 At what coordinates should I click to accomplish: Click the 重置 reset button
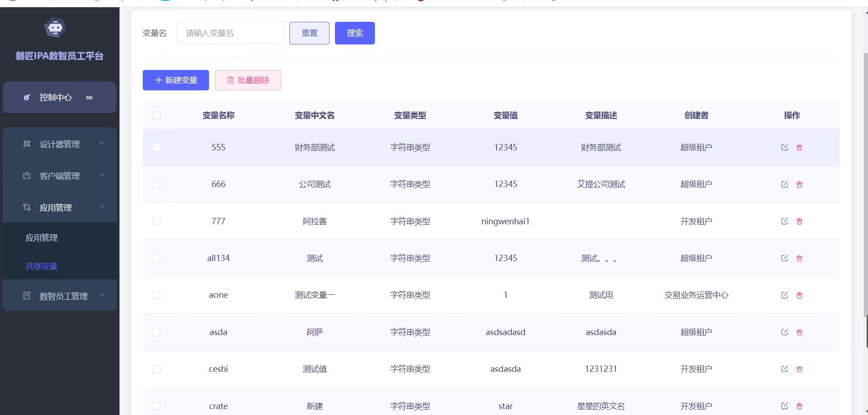click(309, 33)
